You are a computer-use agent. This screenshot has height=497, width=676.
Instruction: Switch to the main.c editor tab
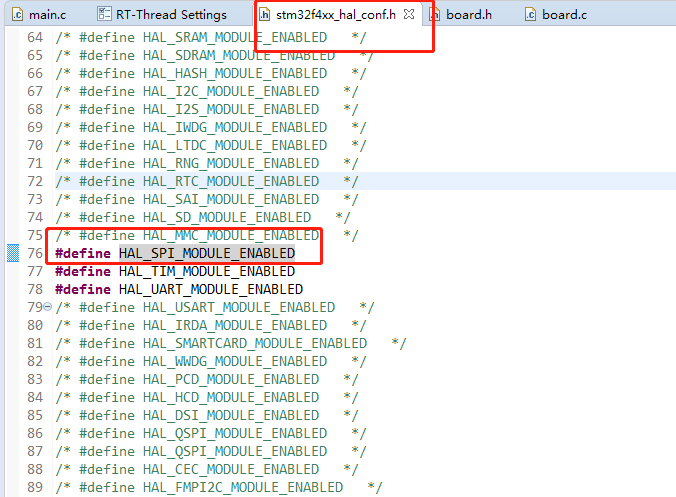point(39,15)
